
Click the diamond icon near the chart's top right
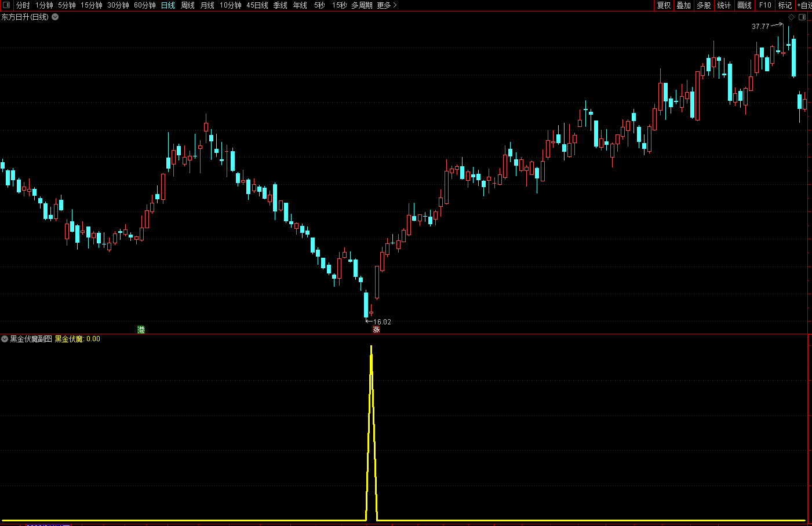(792, 17)
